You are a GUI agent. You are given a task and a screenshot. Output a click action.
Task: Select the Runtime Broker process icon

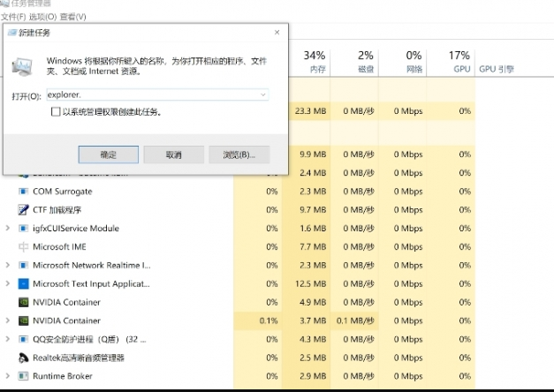click(x=23, y=376)
